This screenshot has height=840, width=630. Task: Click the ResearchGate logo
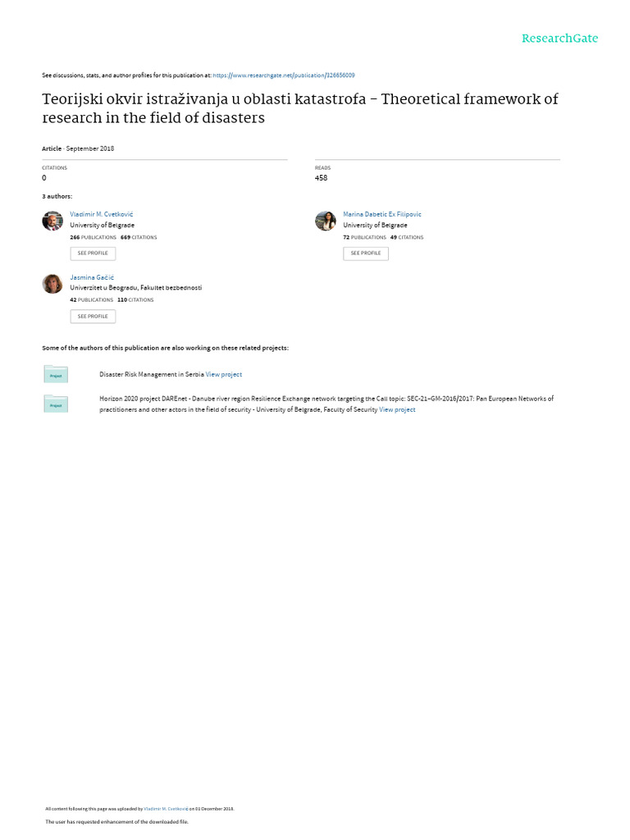pyautogui.click(x=559, y=39)
